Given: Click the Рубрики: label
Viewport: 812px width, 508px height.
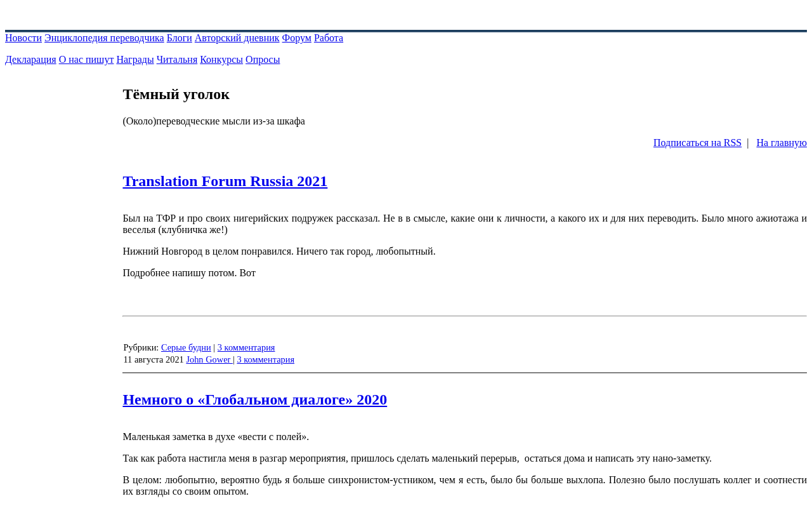Looking at the screenshot, I should click(141, 347).
